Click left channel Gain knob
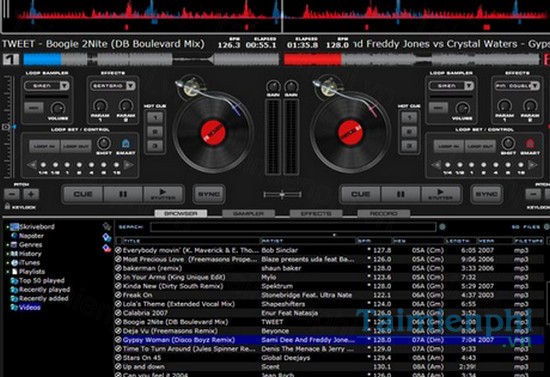Screen dimensions: 550x377 point(273,86)
